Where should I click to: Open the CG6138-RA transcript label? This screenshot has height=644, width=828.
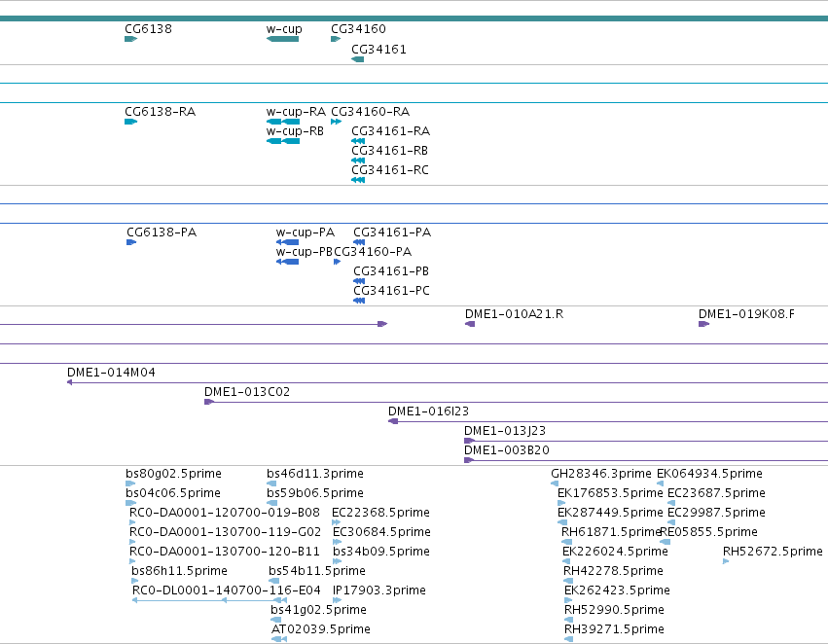[160, 112]
